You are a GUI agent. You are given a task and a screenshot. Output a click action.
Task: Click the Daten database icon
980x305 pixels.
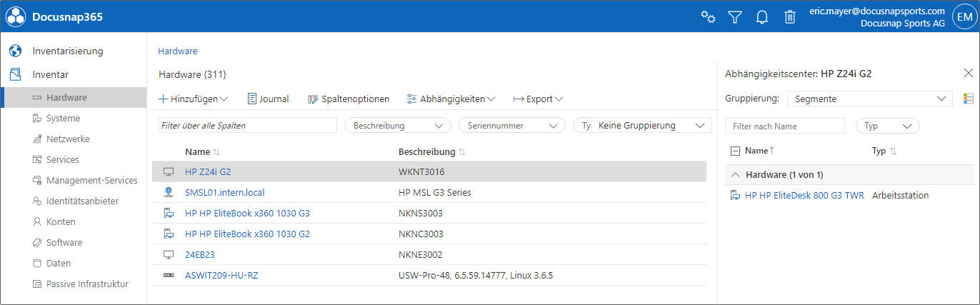37,264
